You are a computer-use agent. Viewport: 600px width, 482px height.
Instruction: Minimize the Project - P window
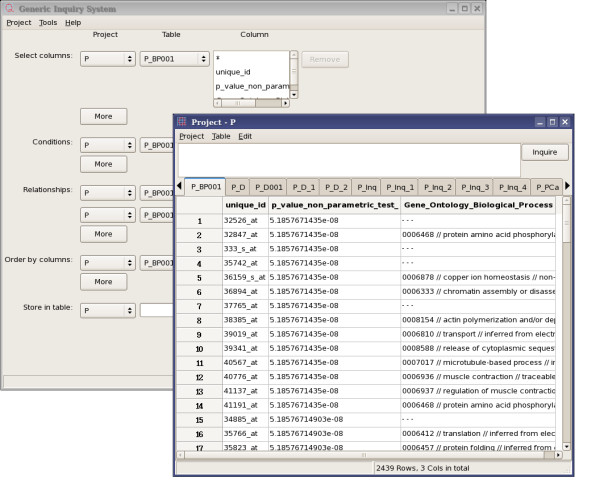point(540,122)
